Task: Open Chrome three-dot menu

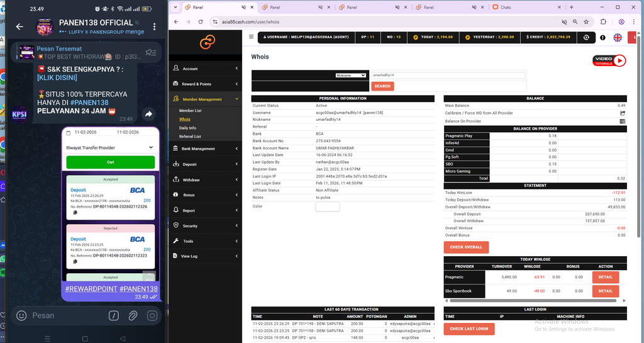Action: [635, 22]
